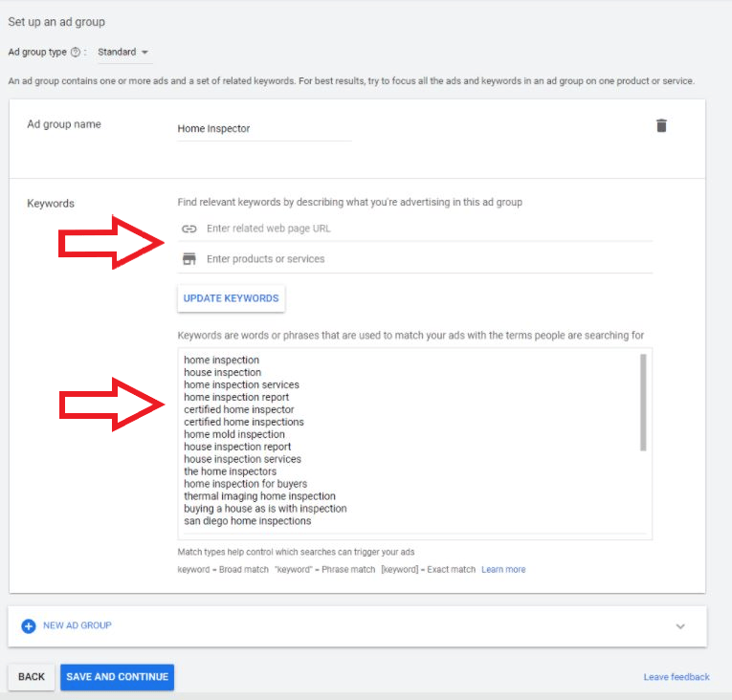Click the blue plus icon for new ad group
Viewport: 732px width, 700px height.
29,625
